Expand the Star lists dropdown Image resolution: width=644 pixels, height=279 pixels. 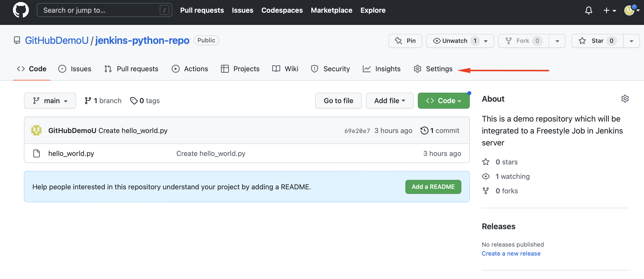coord(632,41)
